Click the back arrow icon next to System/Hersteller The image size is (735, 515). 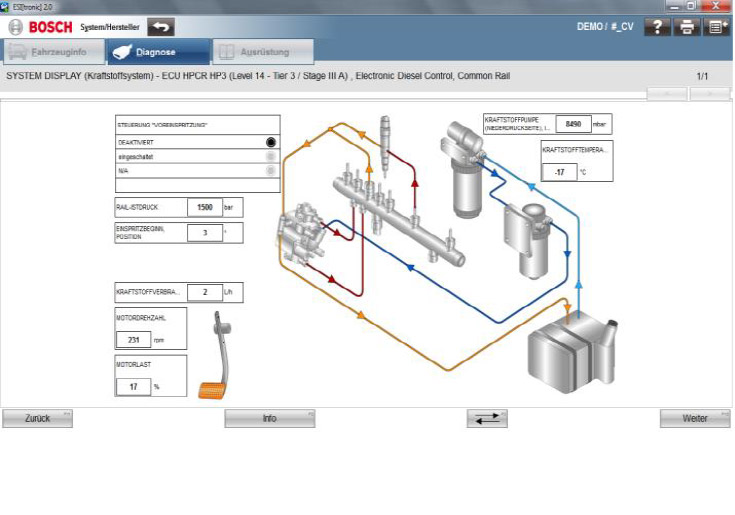161,27
